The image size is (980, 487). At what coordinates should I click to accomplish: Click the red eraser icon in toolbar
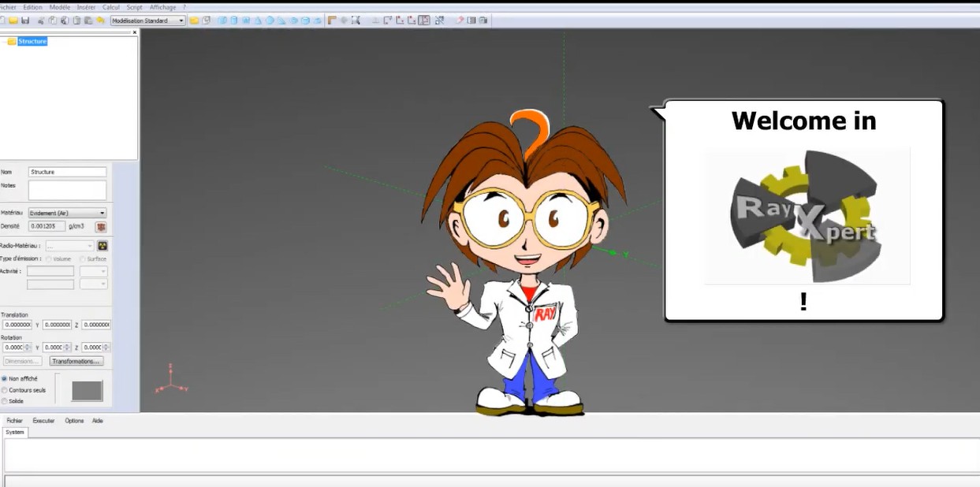click(460, 20)
